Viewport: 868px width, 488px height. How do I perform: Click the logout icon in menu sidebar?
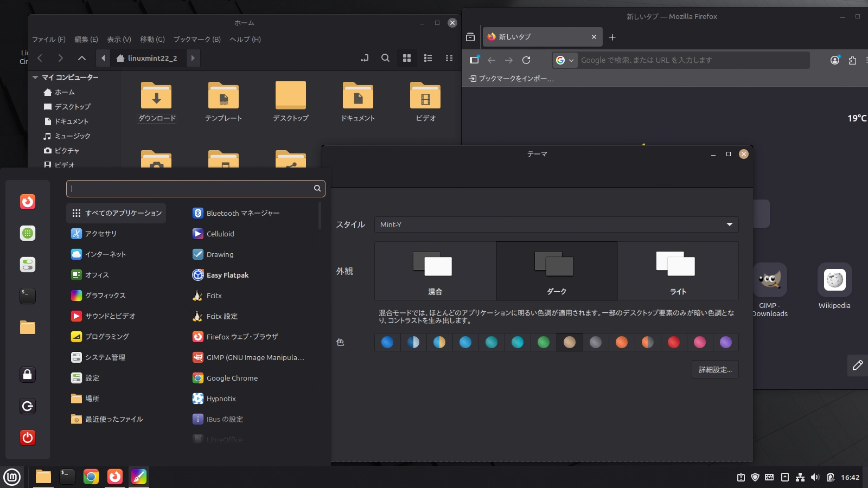(28, 406)
